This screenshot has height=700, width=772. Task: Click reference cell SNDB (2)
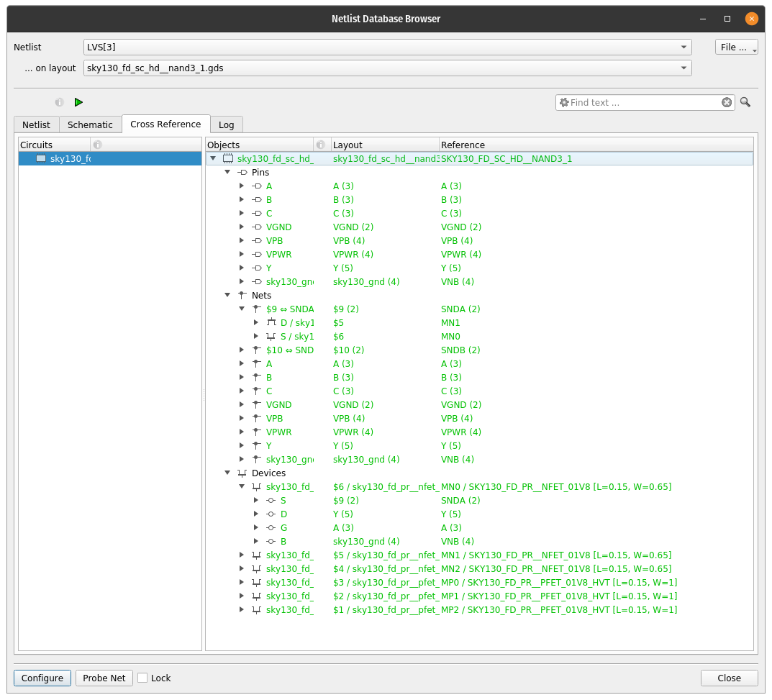click(460, 350)
